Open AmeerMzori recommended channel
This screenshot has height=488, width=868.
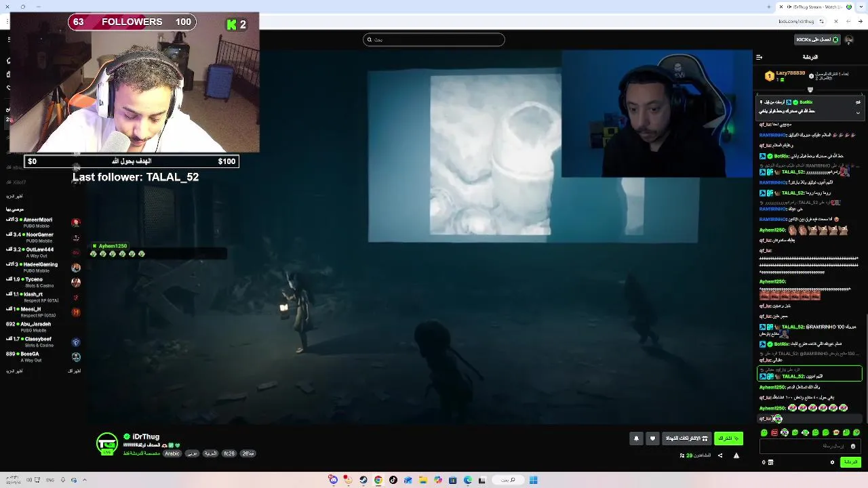click(x=43, y=222)
